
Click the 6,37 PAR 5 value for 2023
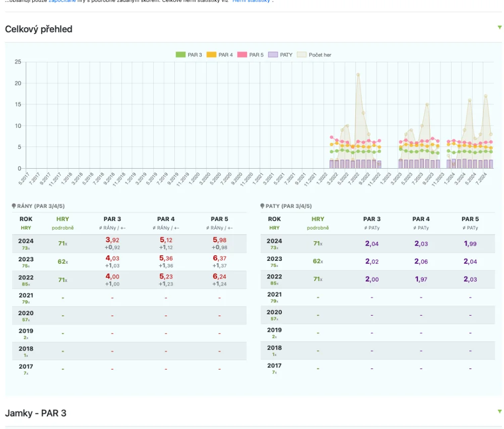pyautogui.click(x=220, y=258)
